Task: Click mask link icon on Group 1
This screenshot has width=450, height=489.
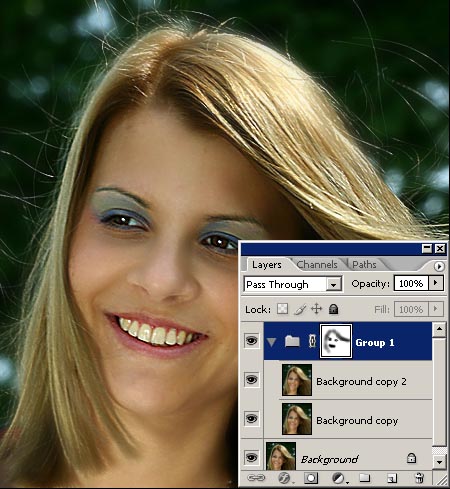Action: pyautogui.click(x=312, y=341)
